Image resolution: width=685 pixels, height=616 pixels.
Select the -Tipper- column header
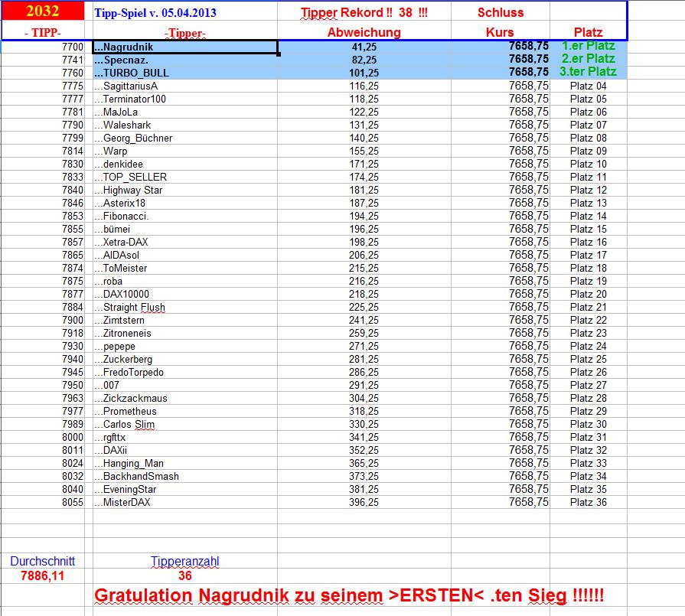click(x=184, y=33)
